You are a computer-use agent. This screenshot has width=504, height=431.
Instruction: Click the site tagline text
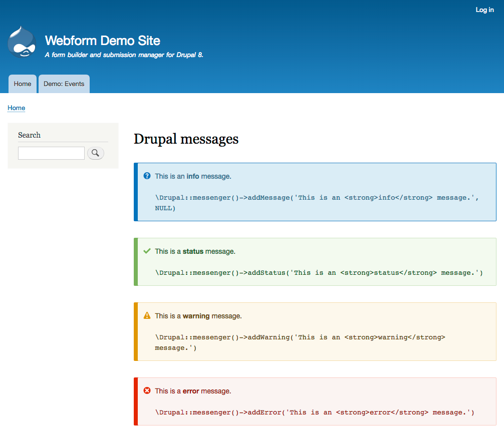(x=123, y=55)
